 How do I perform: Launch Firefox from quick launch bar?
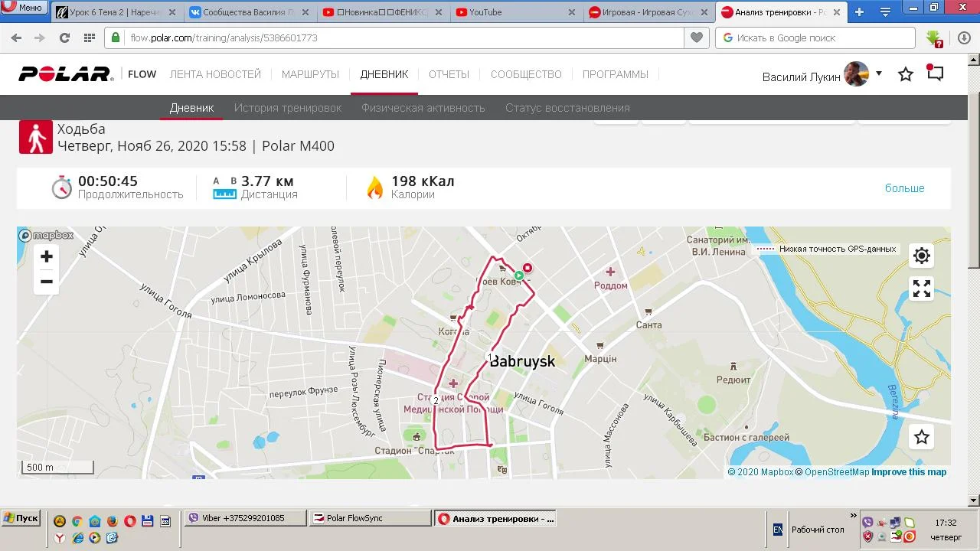coord(113,521)
